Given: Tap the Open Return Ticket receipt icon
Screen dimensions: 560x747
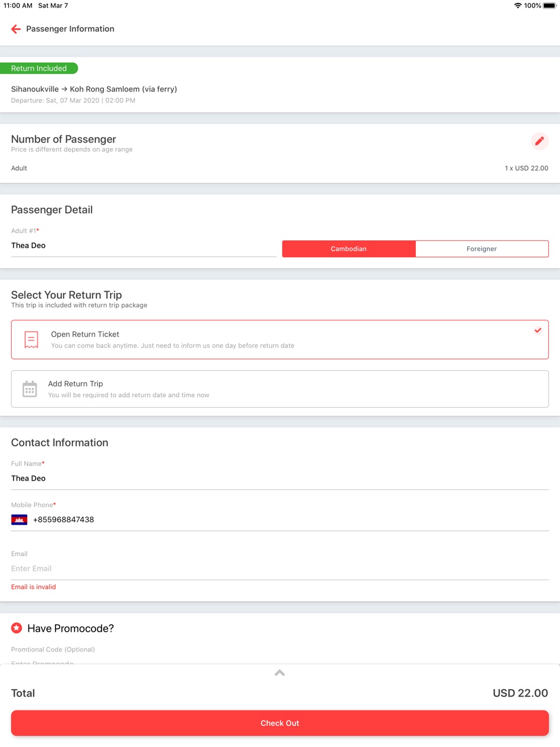Looking at the screenshot, I should [31, 339].
